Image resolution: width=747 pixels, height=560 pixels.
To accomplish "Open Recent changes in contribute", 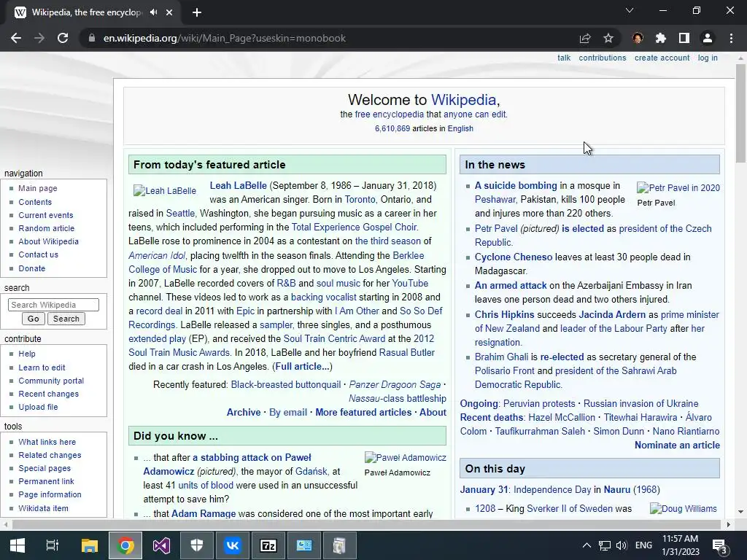I will click(x=49, y=394).
